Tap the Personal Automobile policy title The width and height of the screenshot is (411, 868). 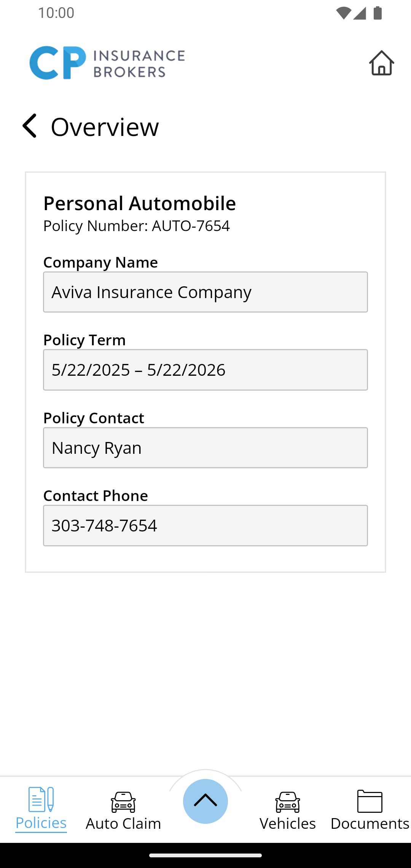140,203
